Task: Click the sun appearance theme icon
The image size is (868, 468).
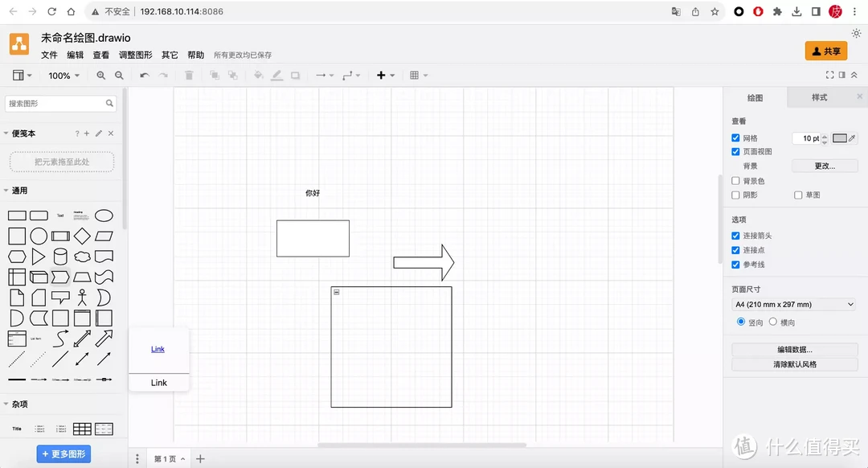Action: (856, 33)
